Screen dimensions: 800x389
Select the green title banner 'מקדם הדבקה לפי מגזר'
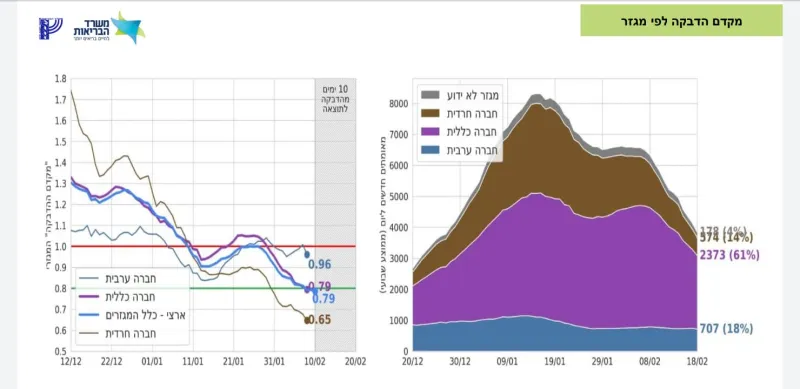pos(681,21)
